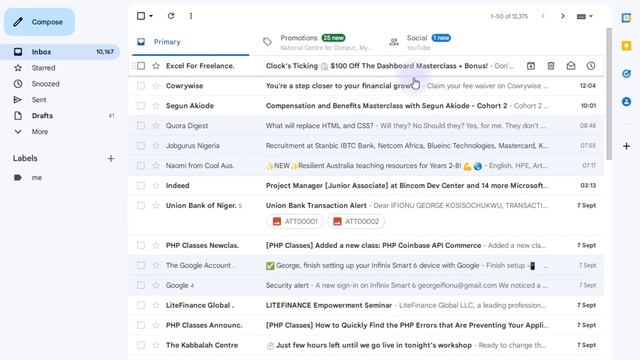Star the PHP Classes Newclas. email
The image size is (640, 360).
pos(156,246)
